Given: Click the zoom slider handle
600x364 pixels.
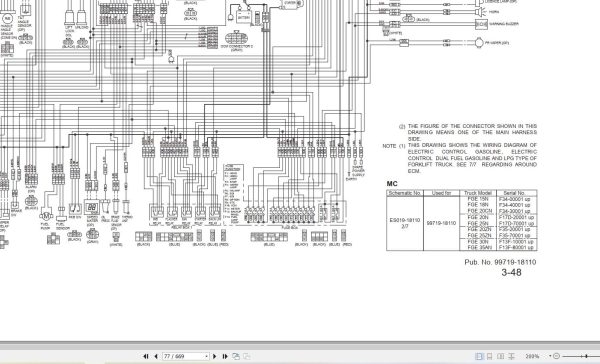Looking at the screenshot, I should tap(586, 356).
